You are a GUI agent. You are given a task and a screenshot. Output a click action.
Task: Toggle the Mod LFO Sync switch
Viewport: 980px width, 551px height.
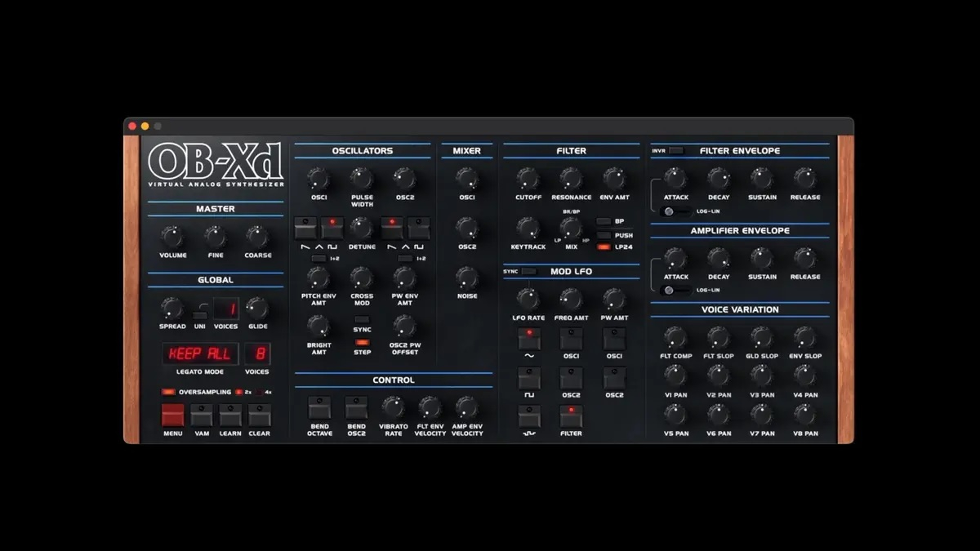529,271
